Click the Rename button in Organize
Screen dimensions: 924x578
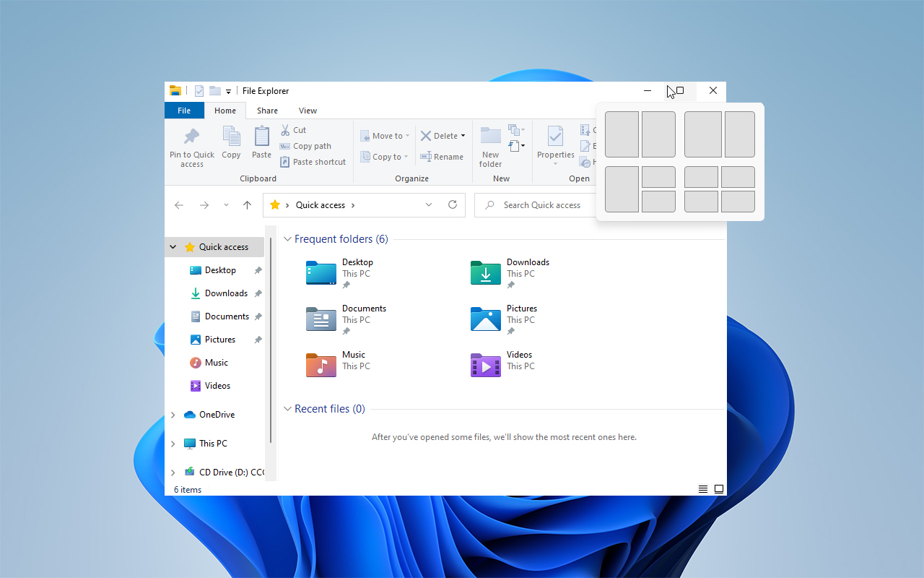click(x=442, y=157)
